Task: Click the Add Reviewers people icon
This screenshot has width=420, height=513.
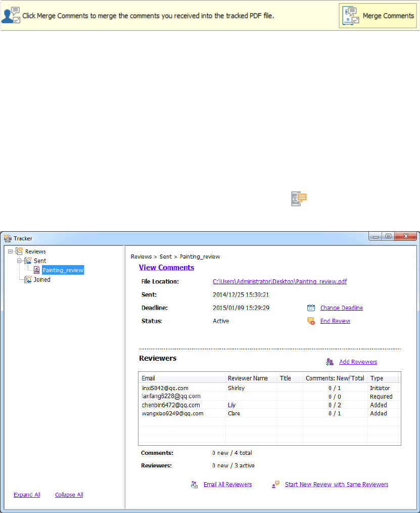Action: click(330, 362)
